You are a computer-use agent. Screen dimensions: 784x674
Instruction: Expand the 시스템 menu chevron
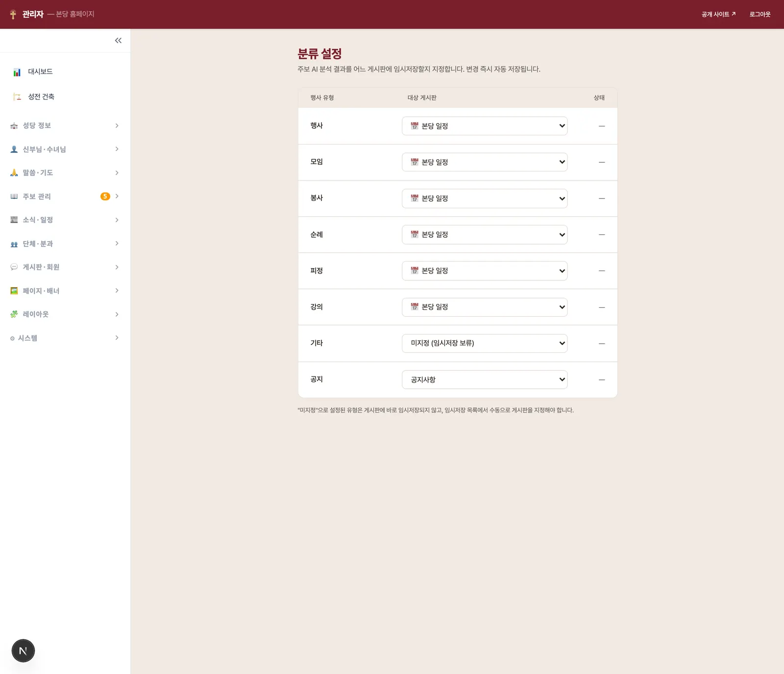coord(117,338)
